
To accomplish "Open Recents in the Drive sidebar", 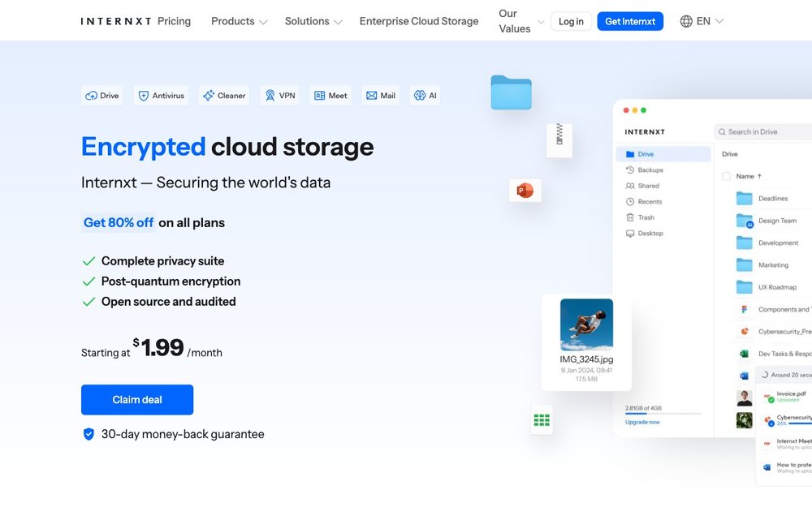I will point(644,202).
